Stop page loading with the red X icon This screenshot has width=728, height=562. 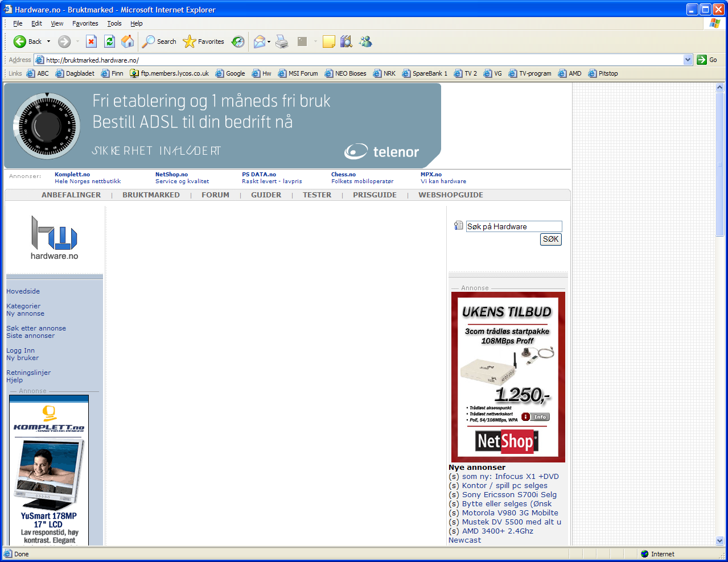tap(92, 42)
